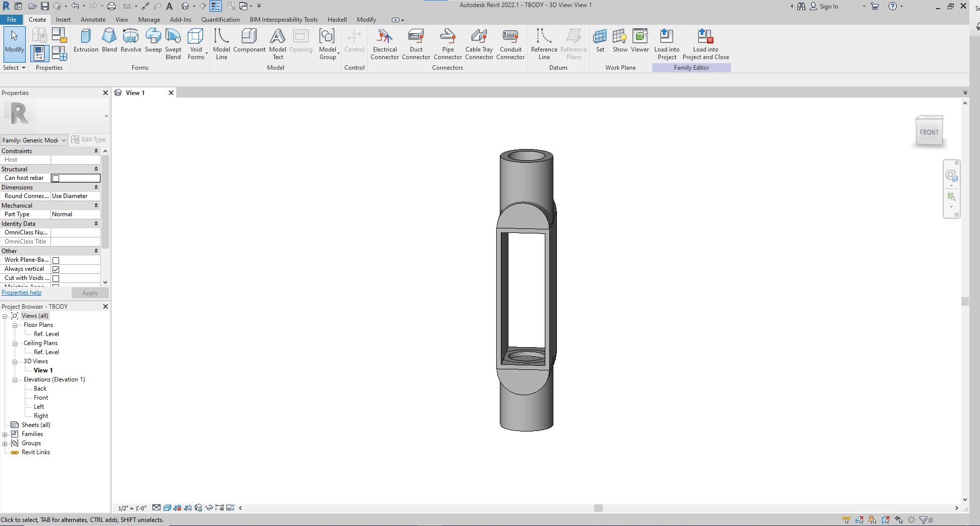Open the Swept Blend tool
The image size is (980, 526).
tap(173, 43)
